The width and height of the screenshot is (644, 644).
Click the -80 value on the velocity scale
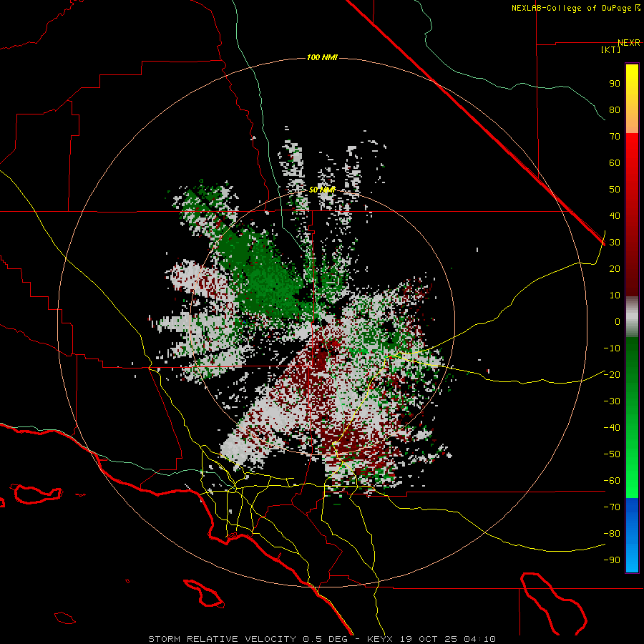tap(612, 534)
